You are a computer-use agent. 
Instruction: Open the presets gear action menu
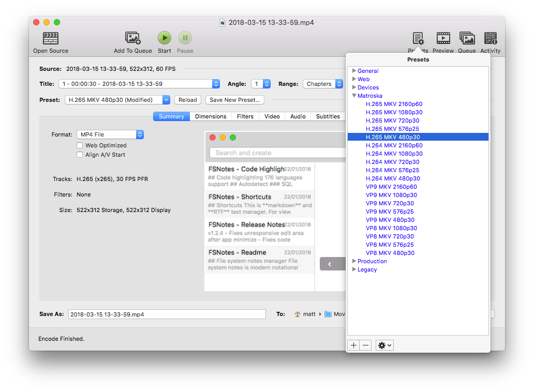point(384,345)
